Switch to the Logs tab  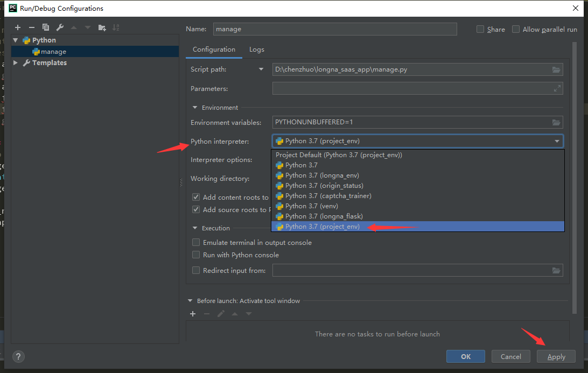[x=257, y=50]
